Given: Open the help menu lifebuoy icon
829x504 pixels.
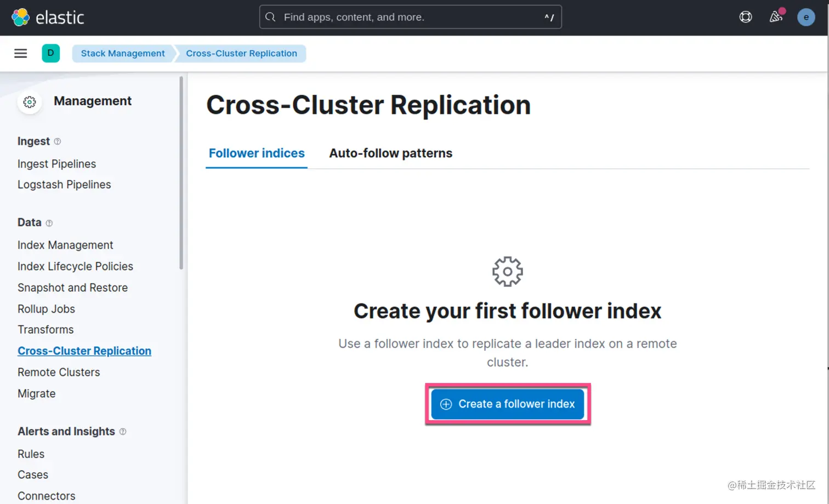Looking at the screenshot, I should click(x=746, y=17).
